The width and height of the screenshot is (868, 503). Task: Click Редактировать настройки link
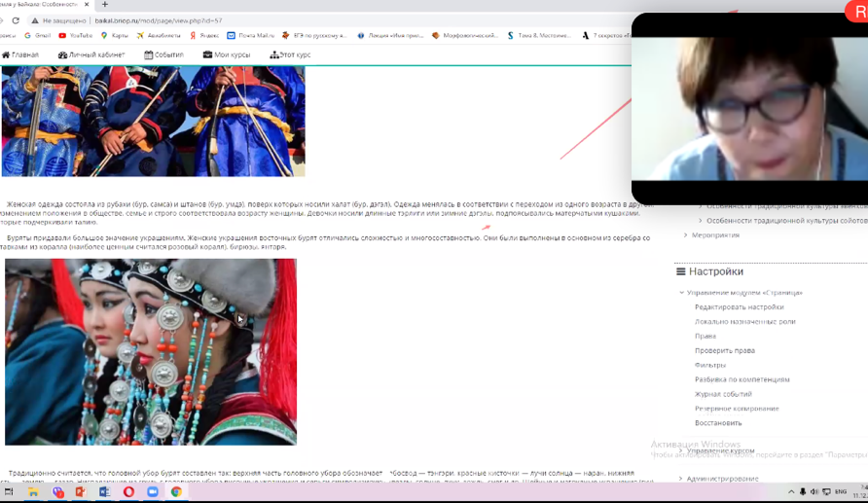coord(739,307)
